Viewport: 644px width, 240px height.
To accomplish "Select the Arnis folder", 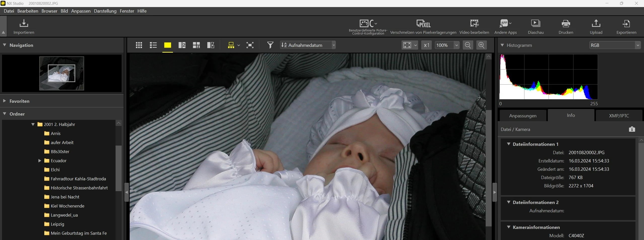I will click(x=56, y=133).
